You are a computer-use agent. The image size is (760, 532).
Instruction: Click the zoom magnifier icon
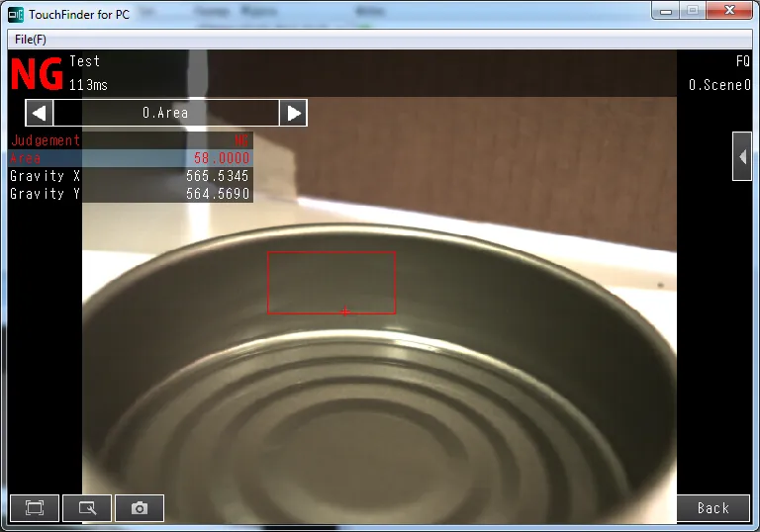pos(87,508)
